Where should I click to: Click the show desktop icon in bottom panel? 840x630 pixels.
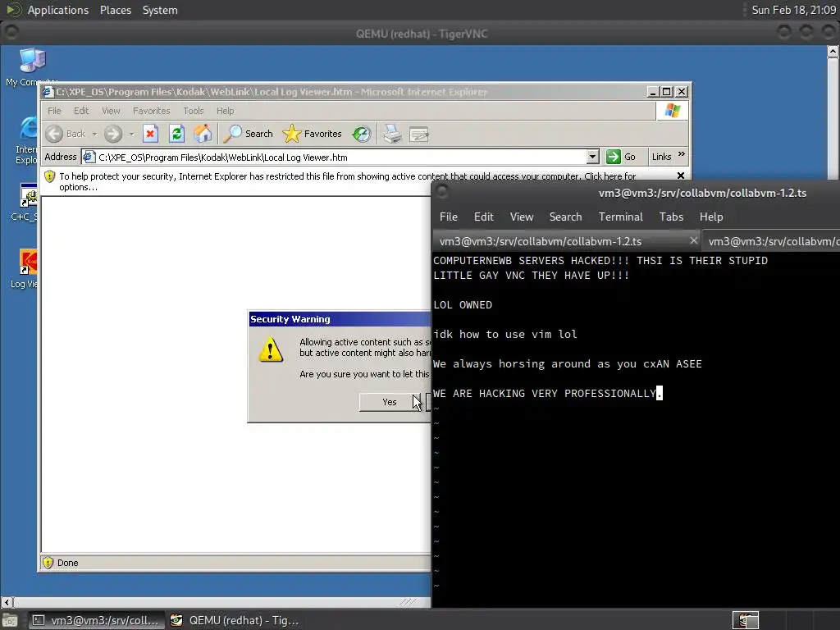[10, 621]
